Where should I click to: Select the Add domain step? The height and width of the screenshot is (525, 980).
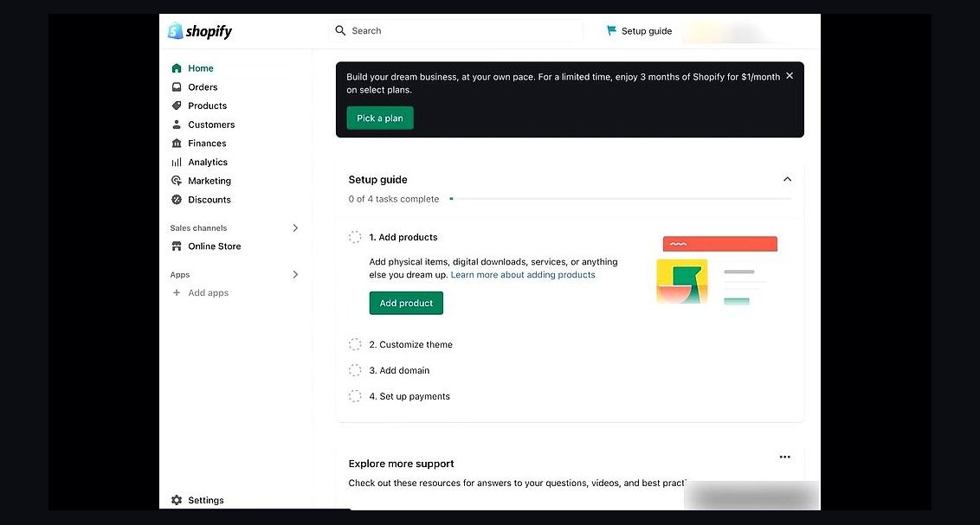pos(399,370)
